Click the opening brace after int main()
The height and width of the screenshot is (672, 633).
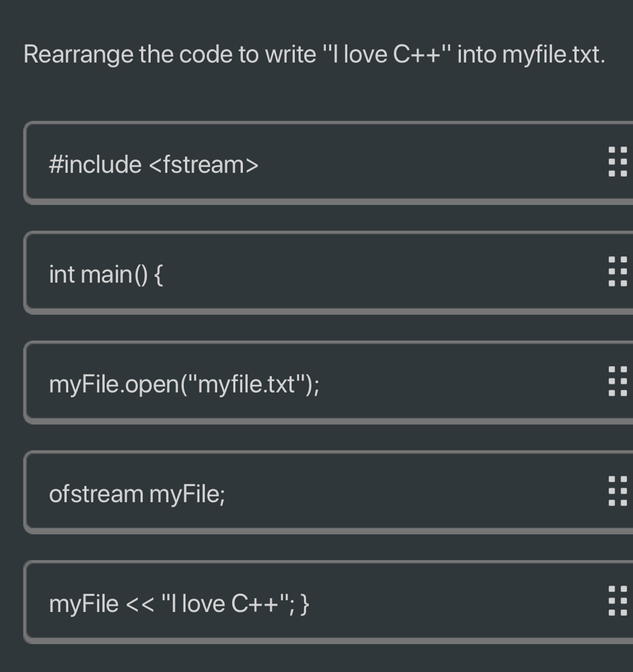click(158, 275)
